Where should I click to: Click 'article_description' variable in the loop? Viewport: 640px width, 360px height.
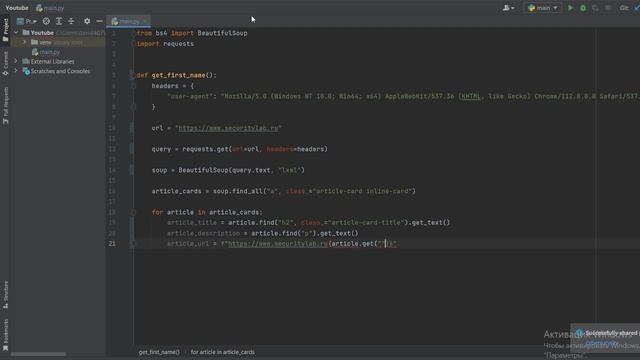point(203,233)
